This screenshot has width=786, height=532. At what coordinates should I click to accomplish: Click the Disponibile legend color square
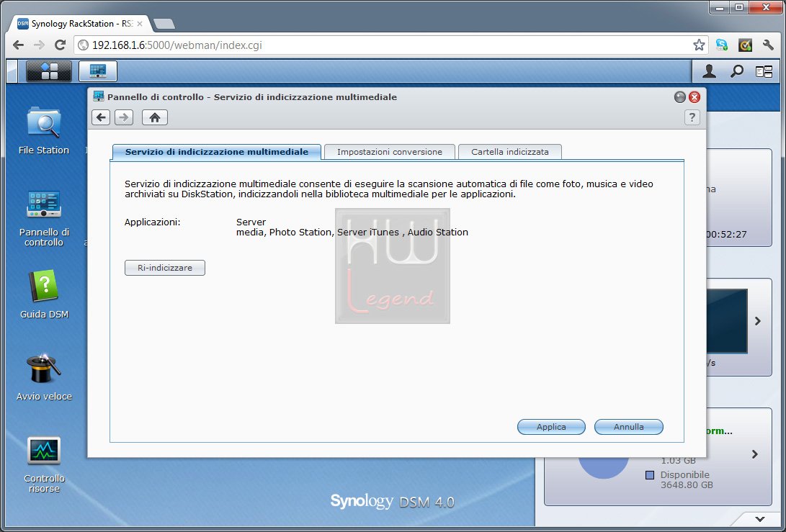[x=650, y=475]
